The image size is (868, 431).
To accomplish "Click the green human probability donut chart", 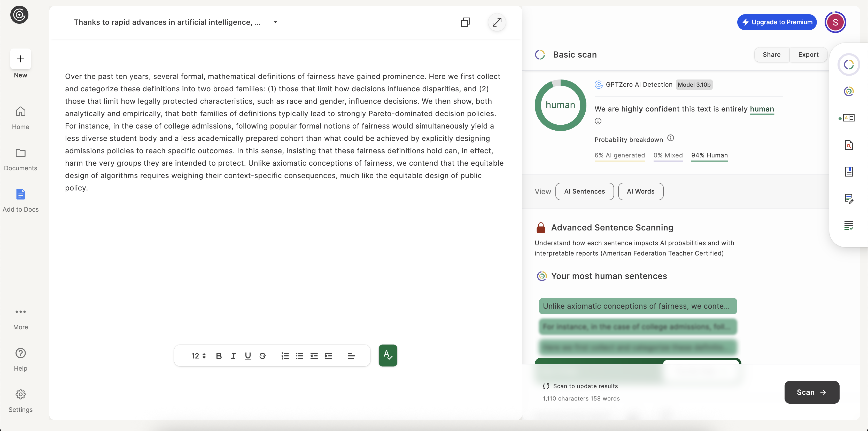I will pos(560,105).
